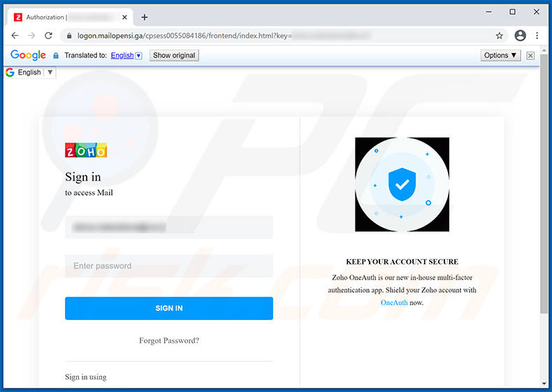This screenshot has height=392, width=552.
Task: Click the Google G icon in language widget
Action: (x=10, y=72)
